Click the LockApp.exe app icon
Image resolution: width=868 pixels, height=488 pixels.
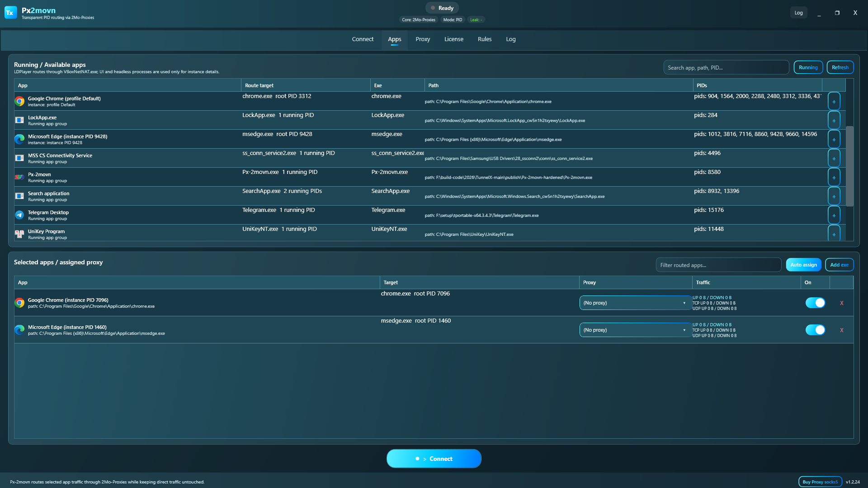(19, 120)
